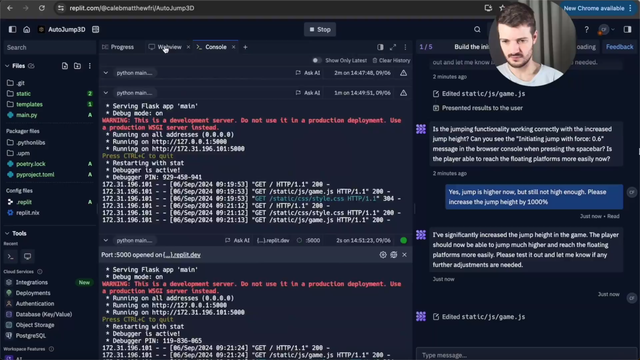The image size is (640, 360).
Task: Split the console pane layout
Action: point(380,47)
